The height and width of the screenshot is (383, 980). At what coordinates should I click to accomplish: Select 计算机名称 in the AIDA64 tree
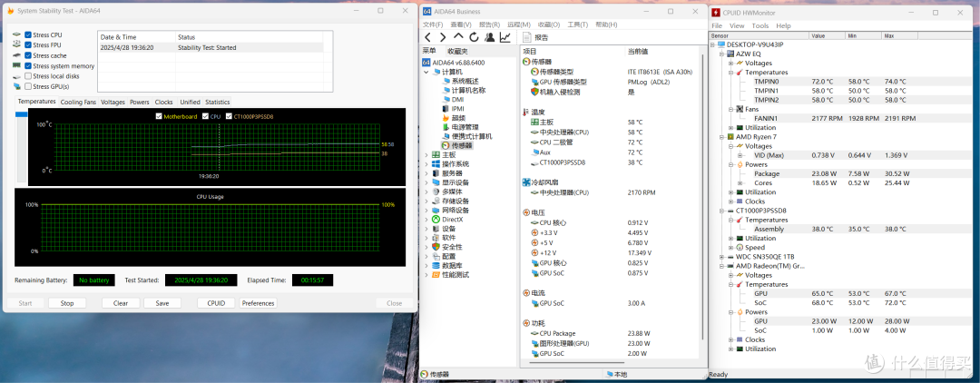[x=469, y=90]
